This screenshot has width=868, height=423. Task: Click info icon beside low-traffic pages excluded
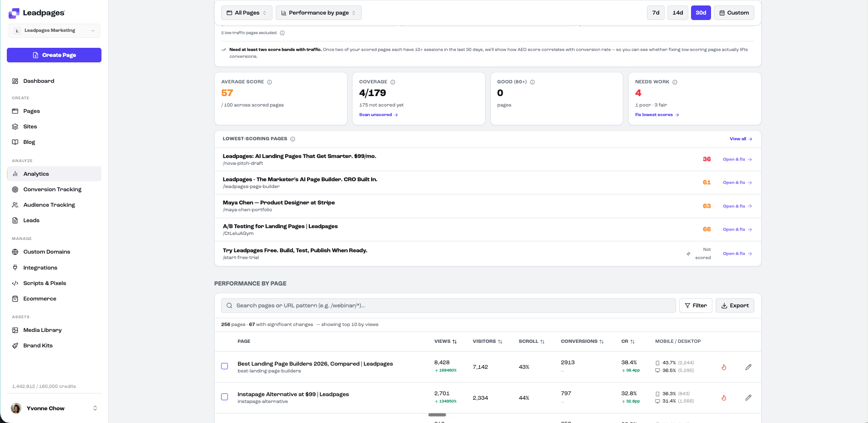pos(283,33)
